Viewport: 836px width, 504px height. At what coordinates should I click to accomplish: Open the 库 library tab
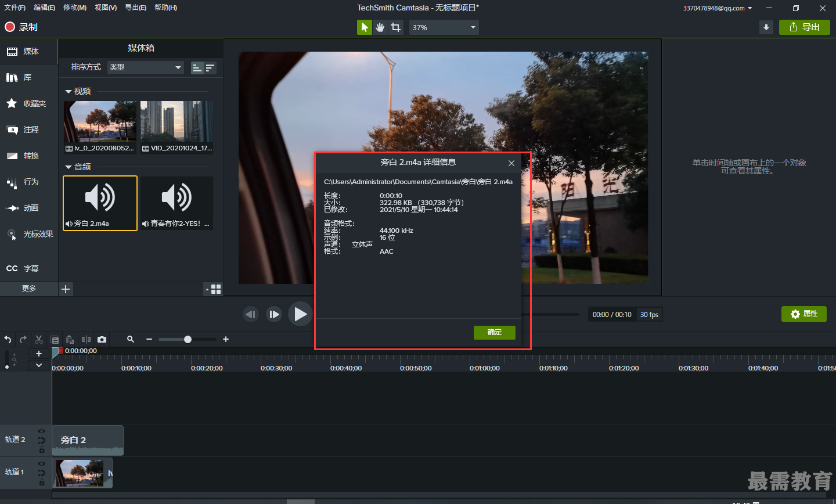(29, 77)
